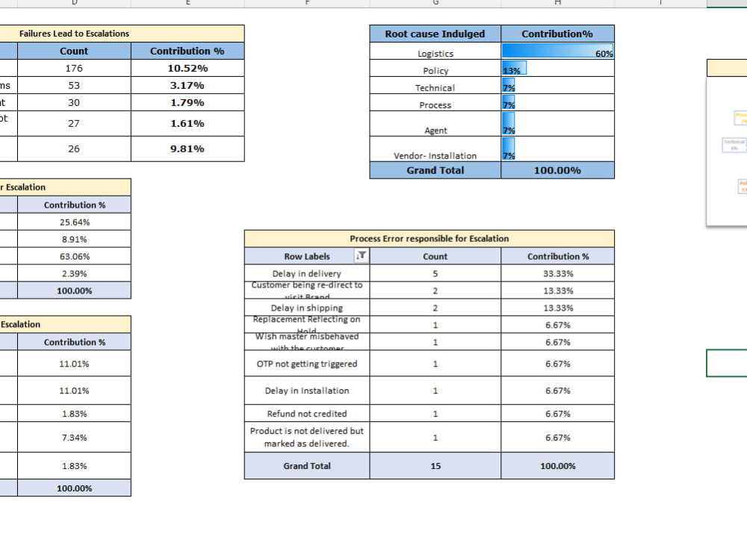Select the contribution cell 10.52%
Screen dimensions: 747x560
point(187,68)
